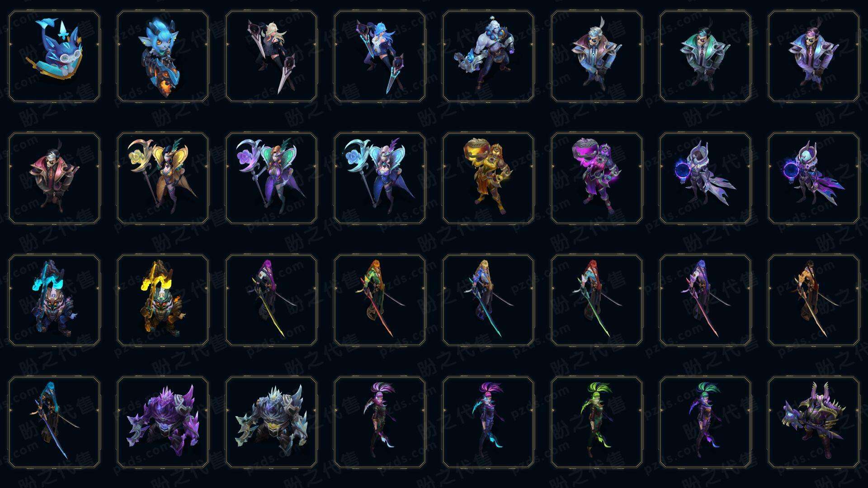Image resolution: width=868 pixels, height=488 pixels.
Task: Select the silver-blue crystal beast skin
Action: tap(271, 422)
